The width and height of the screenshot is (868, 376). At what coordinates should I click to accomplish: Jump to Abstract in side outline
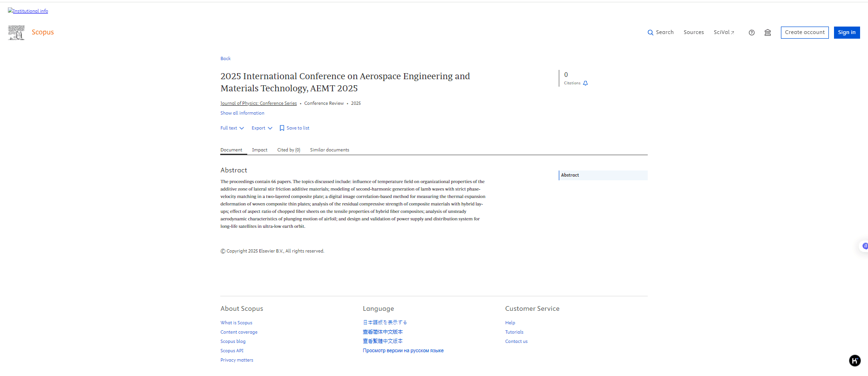pos(570,175)
